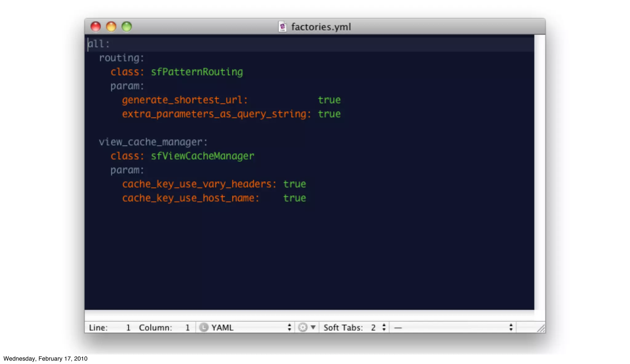This screenshot has height=364, width=630.
Task: Click the arrow next to the gear icon
Action: click(313, 327)
